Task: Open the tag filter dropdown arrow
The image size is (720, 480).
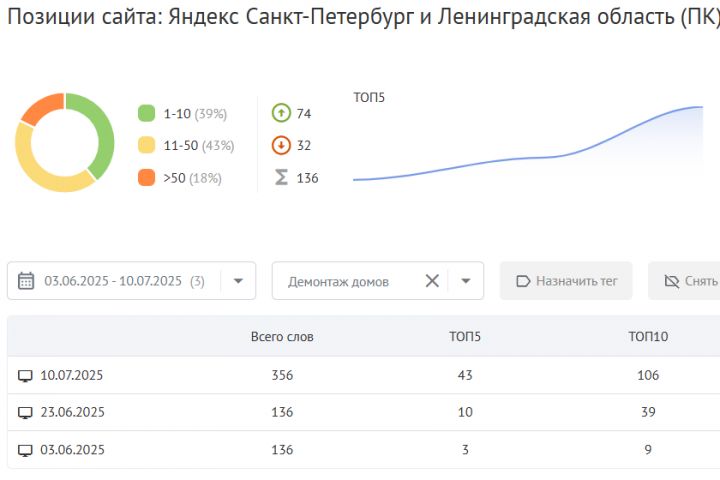Action: tap(466, 281)
